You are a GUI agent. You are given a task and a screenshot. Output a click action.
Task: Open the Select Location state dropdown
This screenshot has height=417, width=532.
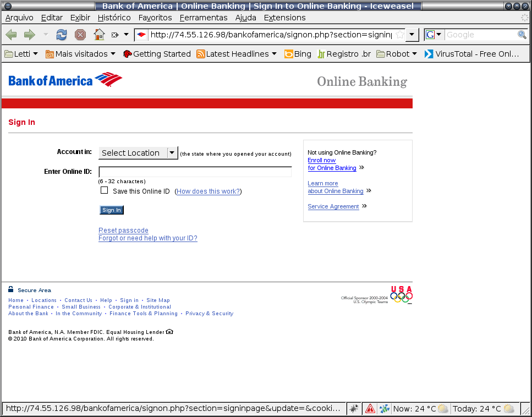138,153
